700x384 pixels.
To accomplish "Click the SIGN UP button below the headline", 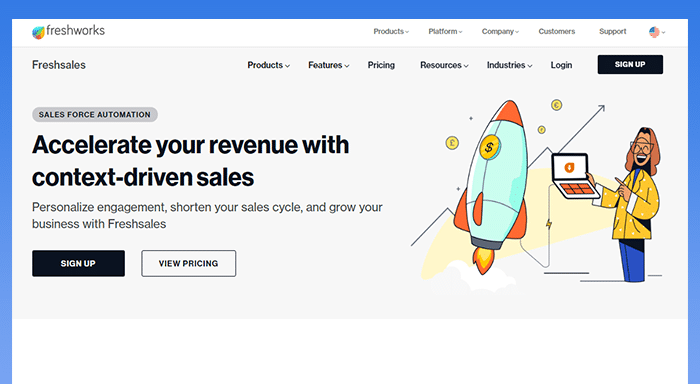I will (x=78, y=263).
